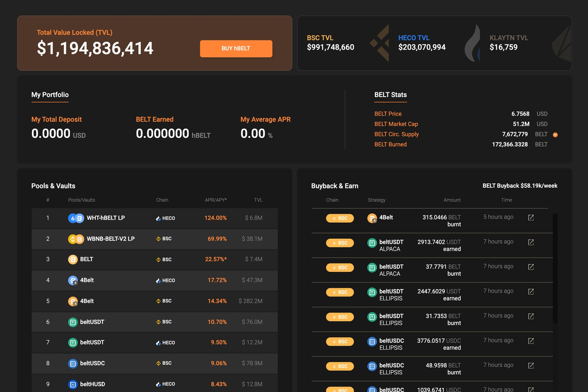Click the BUY hBELT button
588x392 pixels.
tap(236, 48)
